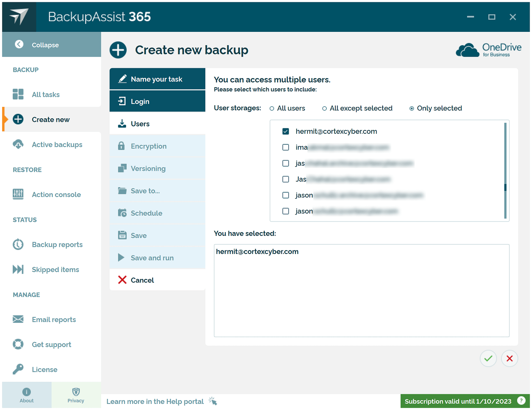Image resolution: width=532 pixels, height=410 pixels.
Task: Click the help question mark icon
Action: tap(521, 401)
